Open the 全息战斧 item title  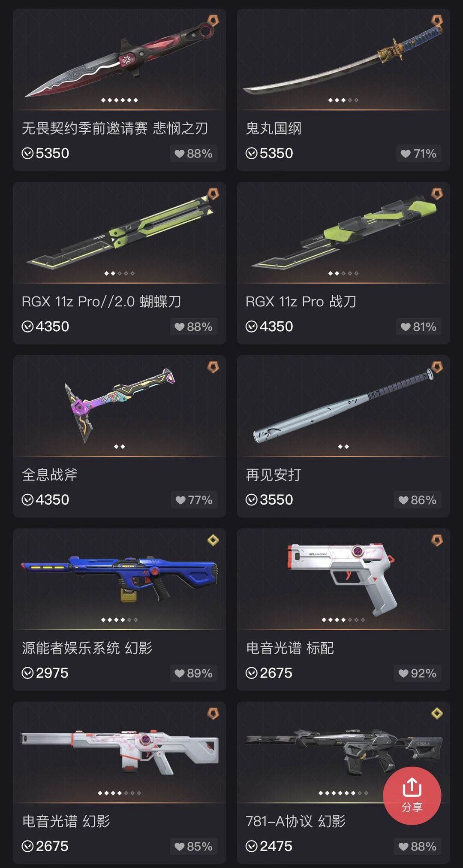tap(50, 475)
